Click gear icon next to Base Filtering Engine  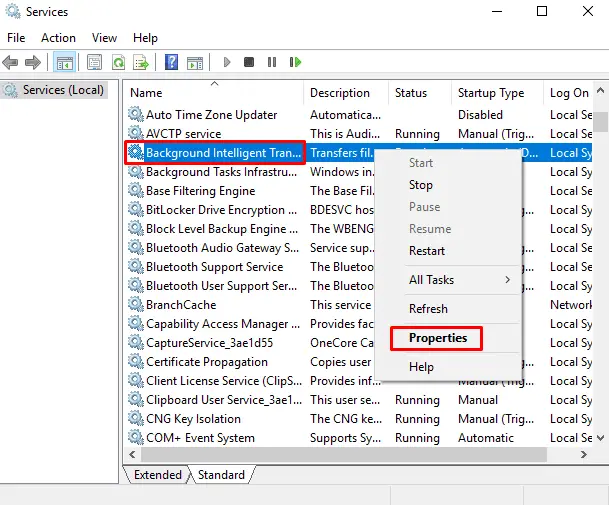click(136, 190)
